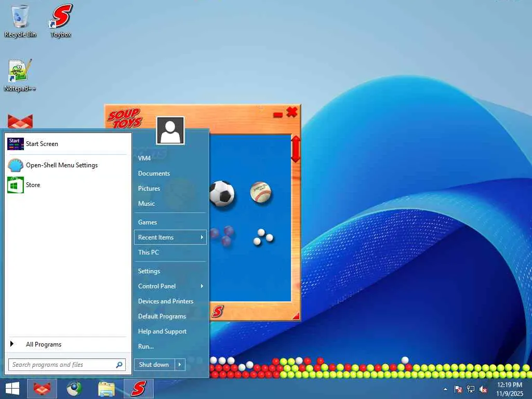The height and width of the screenshot is (399, 532).
Task: Click the taskbar clock showing 12:19 PM
Action: (510, 389)
